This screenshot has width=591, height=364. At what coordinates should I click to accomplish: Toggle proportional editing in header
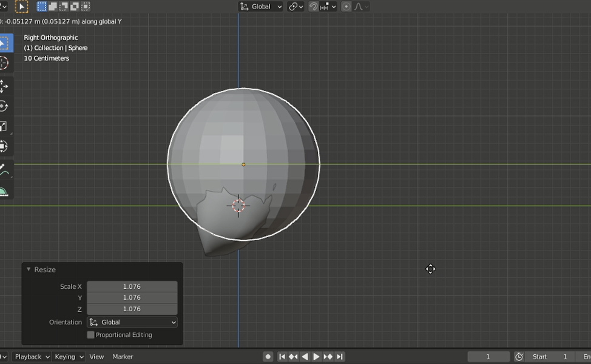tap(346, 7)
